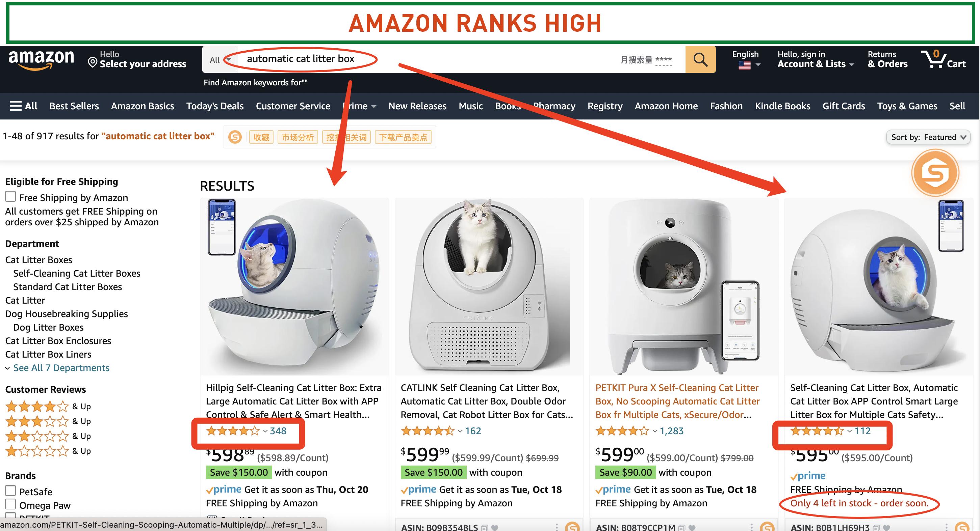Open the All search category dropdown

coord(220,59)
